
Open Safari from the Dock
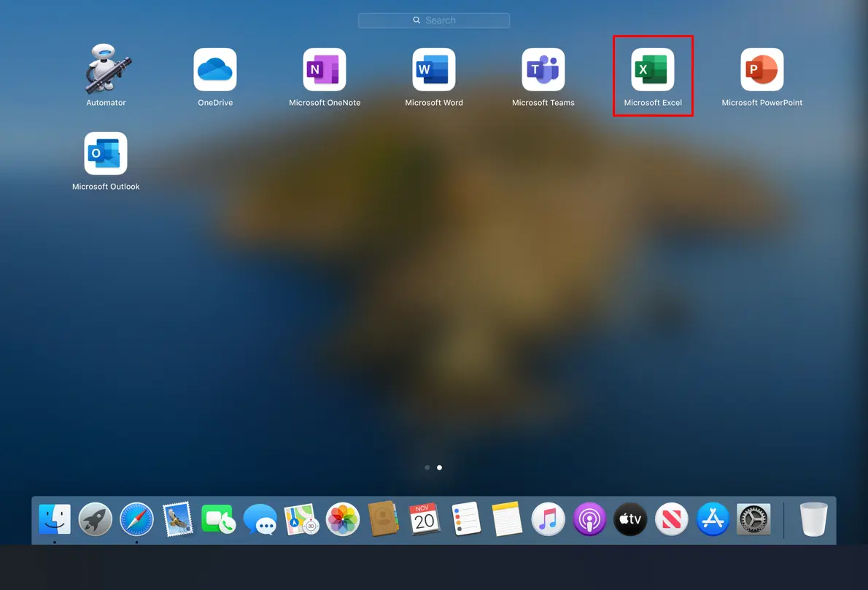coord(137,519)
